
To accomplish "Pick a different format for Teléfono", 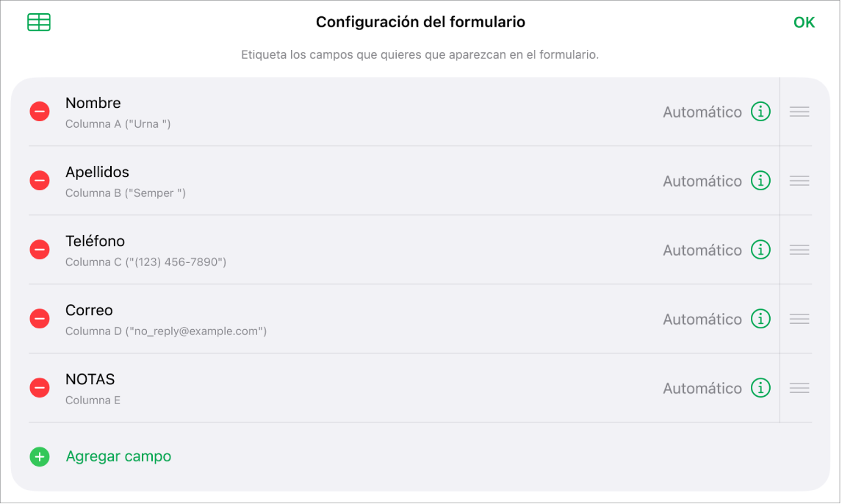I will click(702, 249).
